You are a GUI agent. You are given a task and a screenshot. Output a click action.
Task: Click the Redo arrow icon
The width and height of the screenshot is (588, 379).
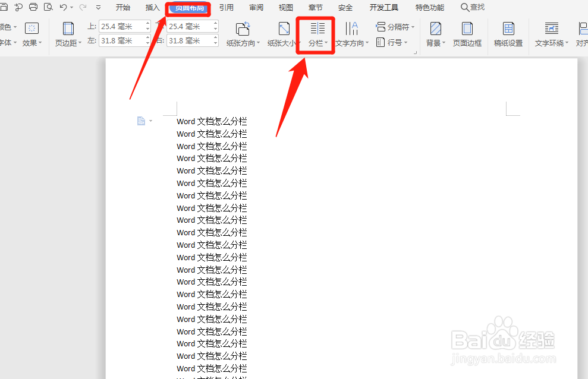[83, 7]
